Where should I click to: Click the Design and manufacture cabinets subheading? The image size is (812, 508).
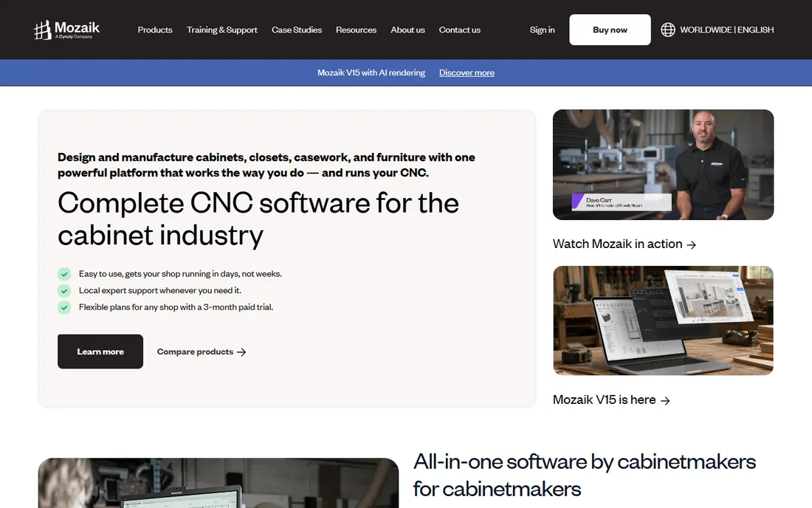[266, 165]
